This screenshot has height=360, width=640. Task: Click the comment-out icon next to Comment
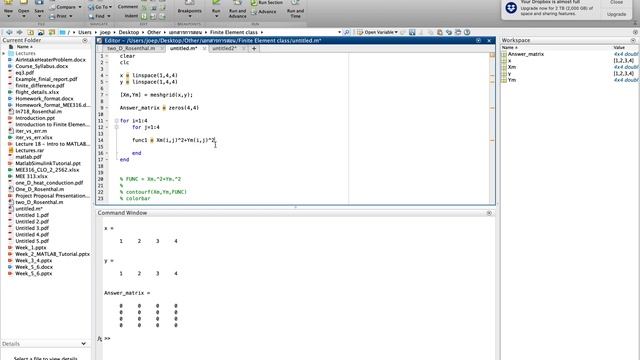[x=144, y=7]
